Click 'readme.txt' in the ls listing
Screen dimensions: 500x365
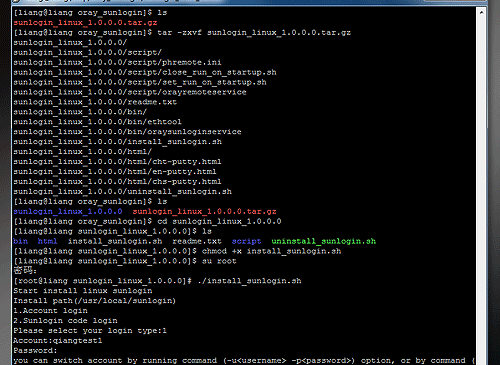[x=197, y=241]
